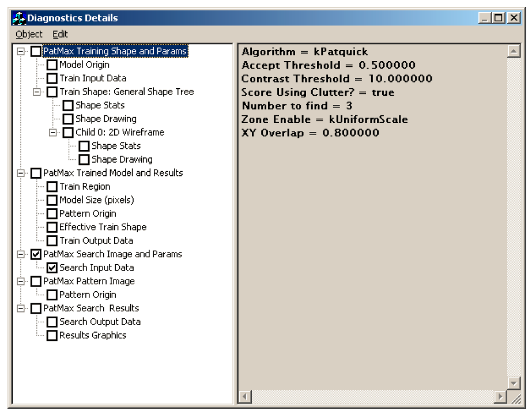Select the Effective Train Shape tree item
The width and height of the screenshot is (532, 414).
tap(103, 227)
